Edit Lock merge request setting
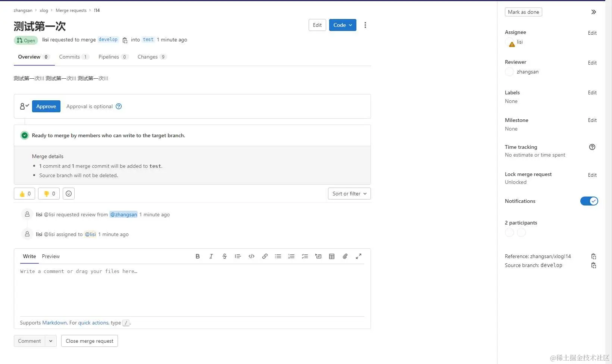612x364 pixels. 592,175
